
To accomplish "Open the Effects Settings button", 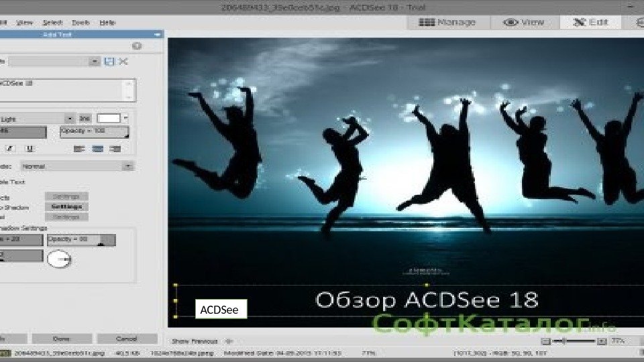I will point(66,196).
